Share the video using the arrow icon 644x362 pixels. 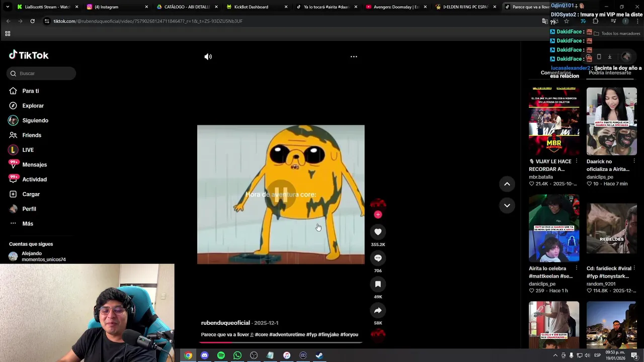[x=378, y=310]
